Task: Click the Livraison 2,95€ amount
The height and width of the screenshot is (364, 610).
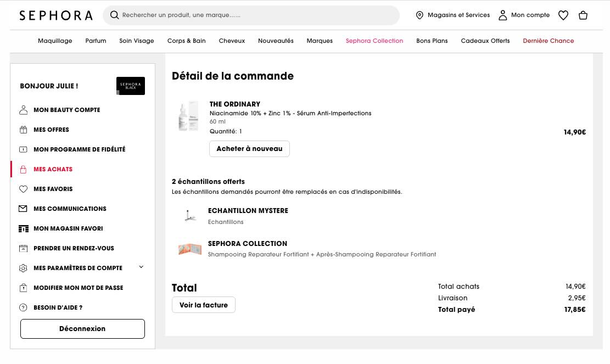Action: point(577,298)
